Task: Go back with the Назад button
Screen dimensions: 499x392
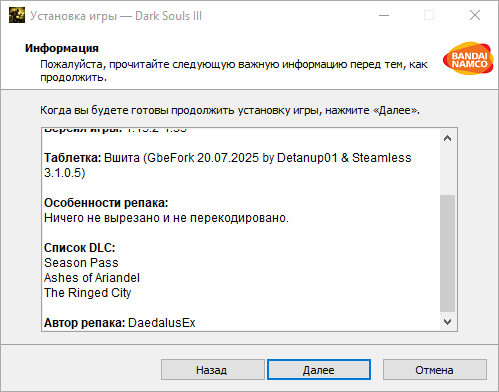Action: coord(213,369)
